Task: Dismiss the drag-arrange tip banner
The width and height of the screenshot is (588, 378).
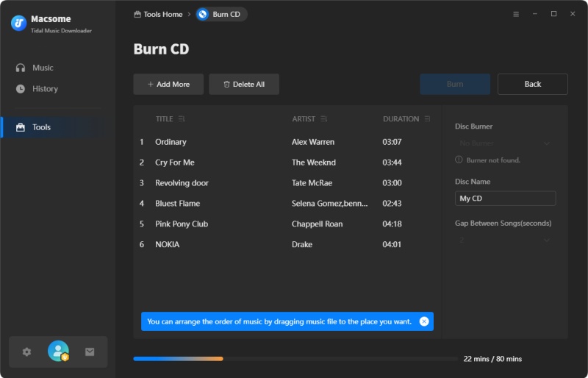Action: [x=424, y=321]
